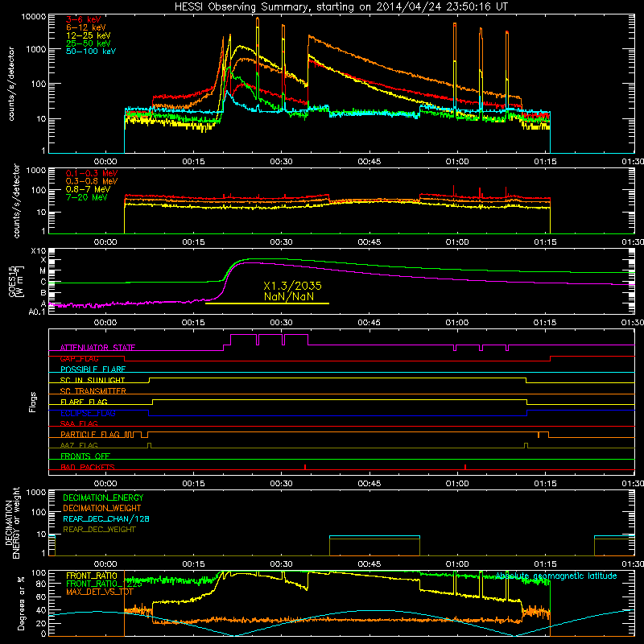The image size is (644, 644).
Task: Select the REAR_DEC_WEIGHT legend label
Action: [99, 530]
